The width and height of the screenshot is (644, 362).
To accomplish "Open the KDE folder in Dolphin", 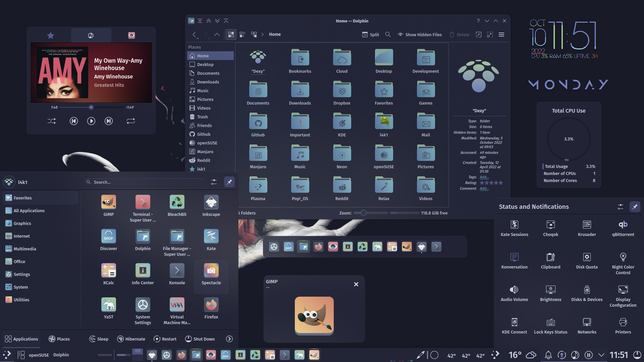I will pos(342,125).
